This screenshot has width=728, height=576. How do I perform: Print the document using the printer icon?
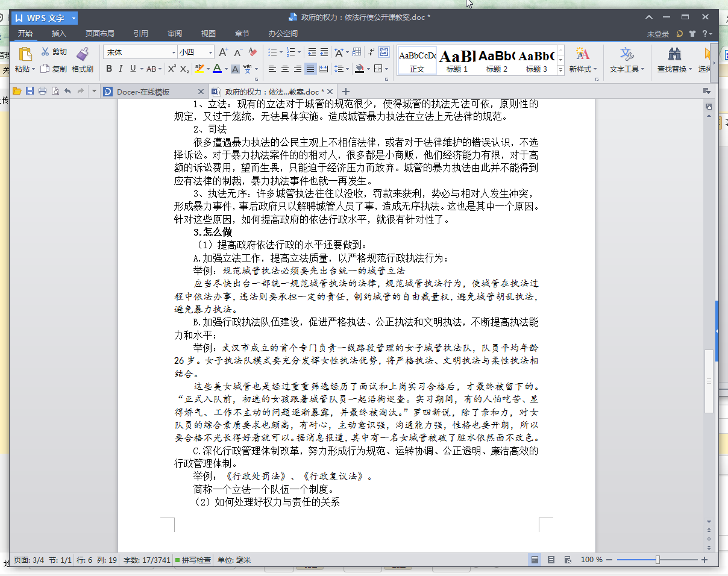[42, 92]
